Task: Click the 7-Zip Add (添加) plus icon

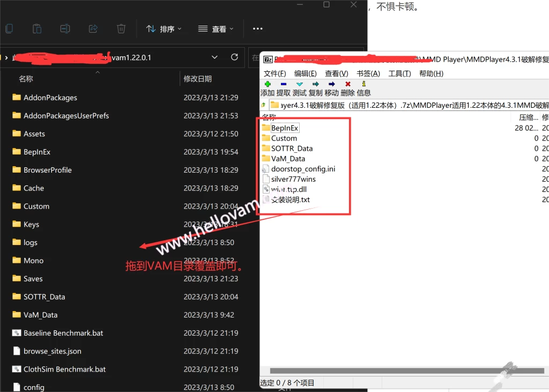Action: 268,84
